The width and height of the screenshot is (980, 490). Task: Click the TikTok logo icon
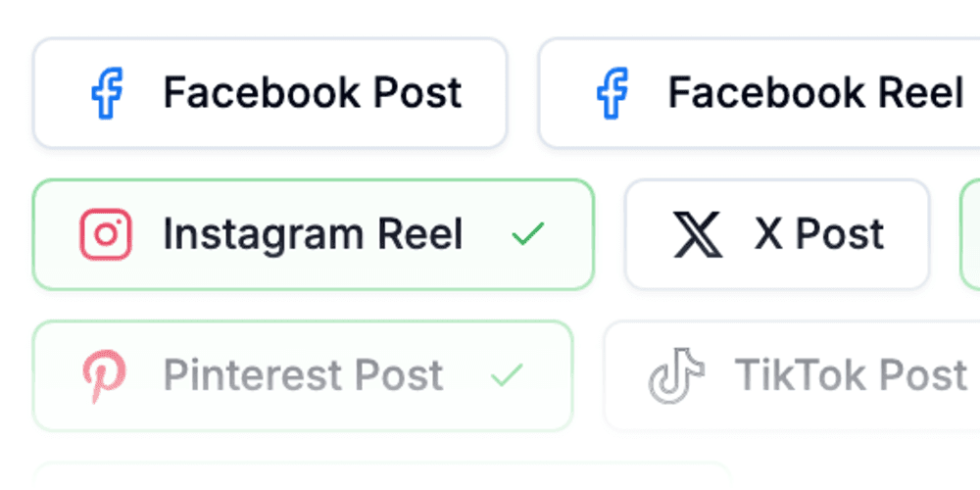[x=676, y=376]
